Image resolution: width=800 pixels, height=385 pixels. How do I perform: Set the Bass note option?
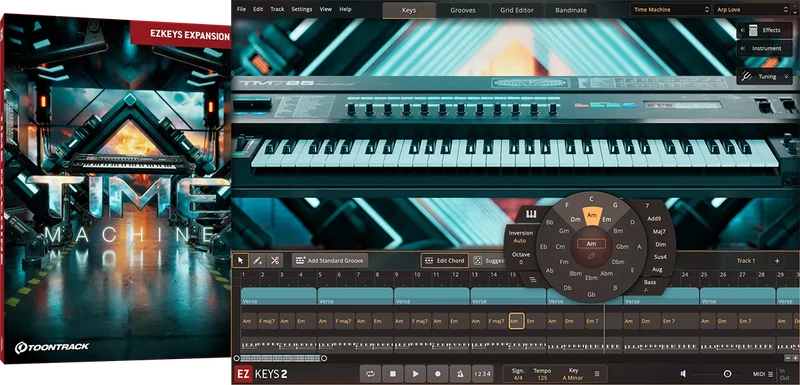pos(649,286)
